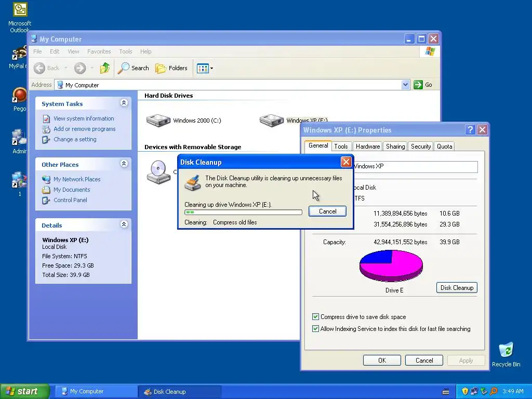The image size is (532, 399).
Task: Click the Start button
Action: tap(24, 392)
